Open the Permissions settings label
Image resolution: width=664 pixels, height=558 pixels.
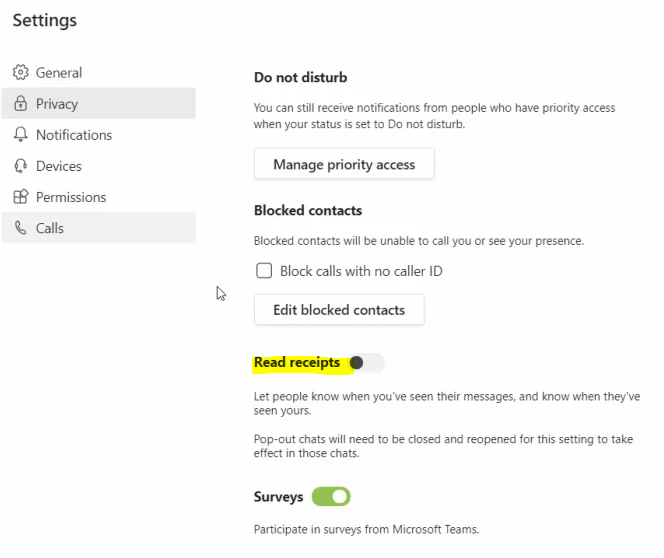[71, 197]
